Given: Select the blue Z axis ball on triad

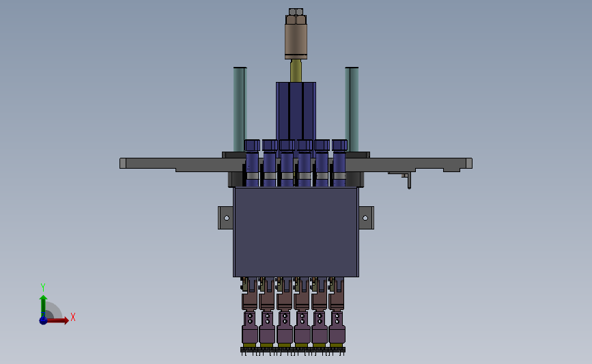Looking at the screenshot, I should pyautogui.click(x=43, y=320).
